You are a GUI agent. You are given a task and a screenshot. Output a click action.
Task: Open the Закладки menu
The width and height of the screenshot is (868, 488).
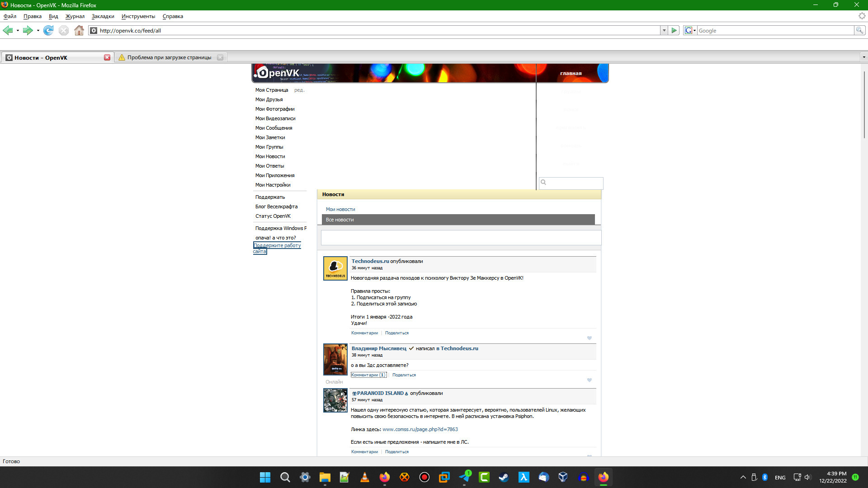click(103, 16)
